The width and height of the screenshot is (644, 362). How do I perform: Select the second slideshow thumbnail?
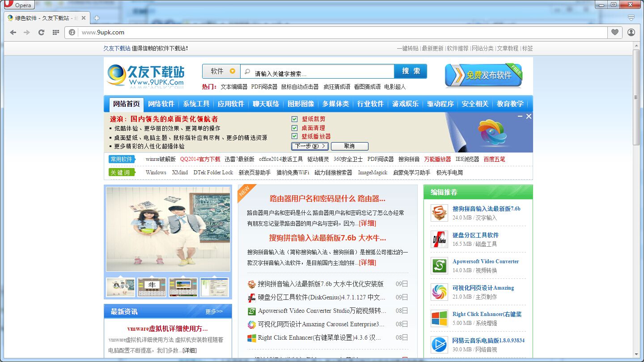pos(152,287)
